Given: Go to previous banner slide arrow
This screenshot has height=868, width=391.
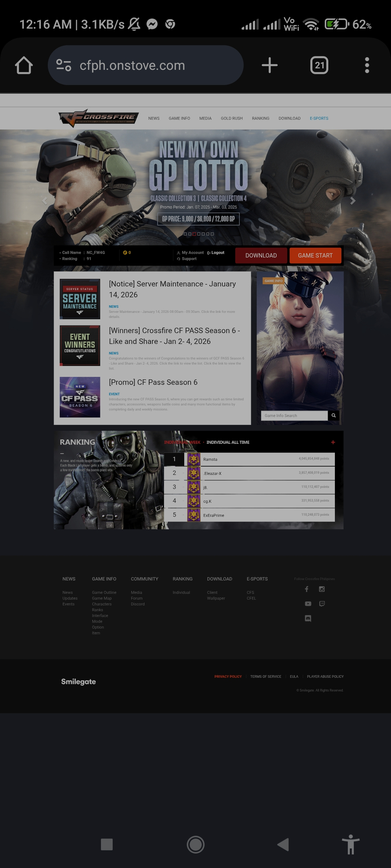Looking at the screenshot, I should [45, 201].
